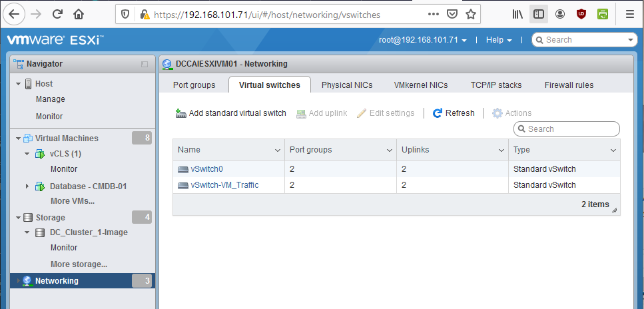Expand the Database - CMDB-01 tree node
Image resolution: width=644 pixels, height=309 pixels.
[x=27, y=186]
